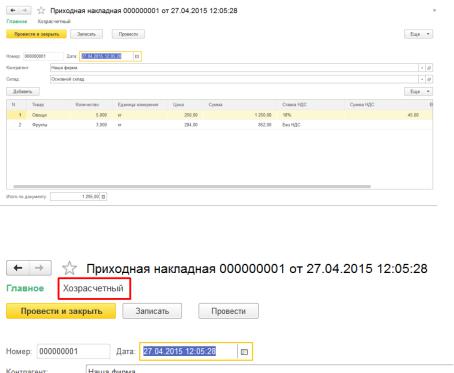Viewport: 454px width, 373px height.
Task: Click the Номер field in the upper small form
Action: 43,56
